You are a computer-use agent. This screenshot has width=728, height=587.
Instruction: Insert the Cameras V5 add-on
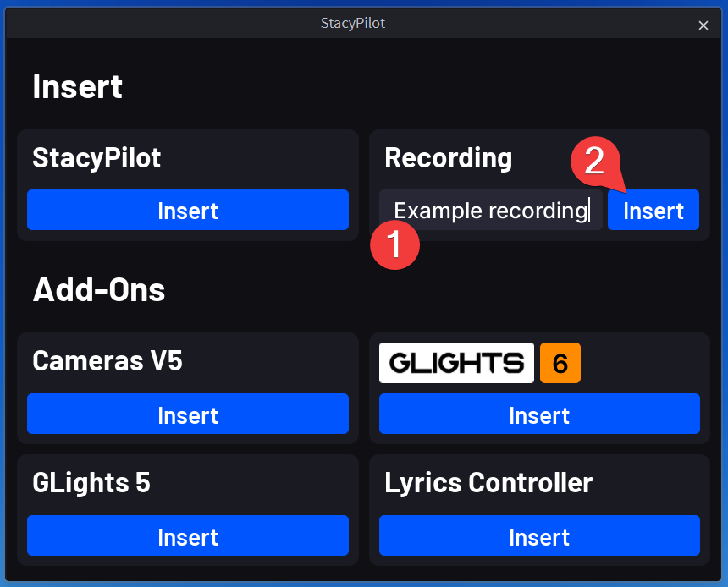(x=187, y=414)
